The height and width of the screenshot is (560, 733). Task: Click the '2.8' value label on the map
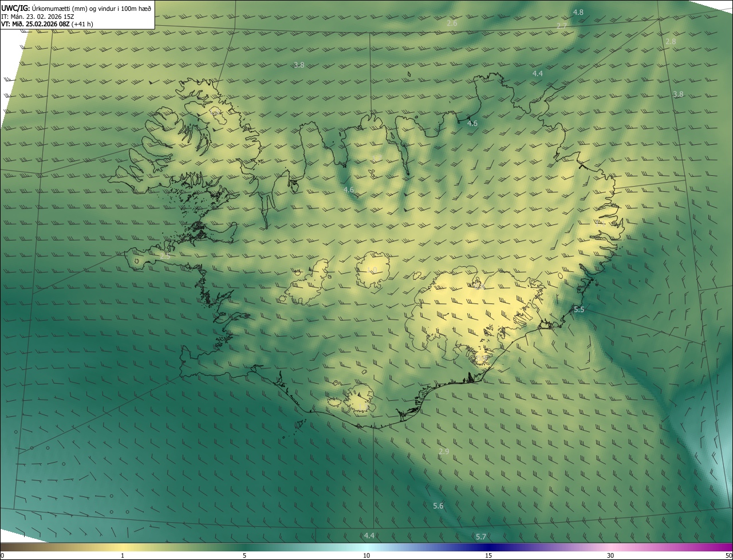tap(671, 42)
